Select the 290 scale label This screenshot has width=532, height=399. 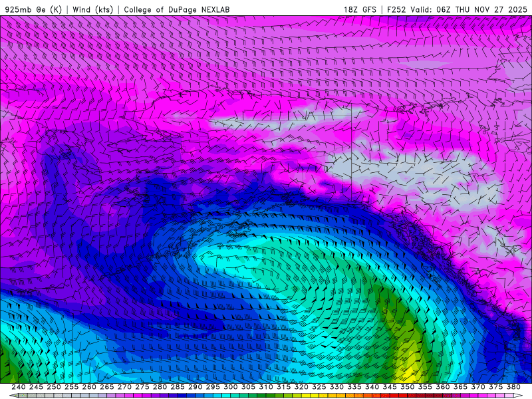coord(195,387)
